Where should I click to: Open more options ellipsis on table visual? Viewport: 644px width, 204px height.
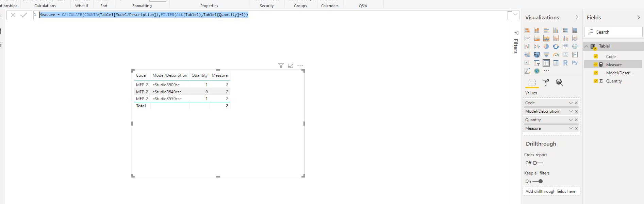pos(300,66)
